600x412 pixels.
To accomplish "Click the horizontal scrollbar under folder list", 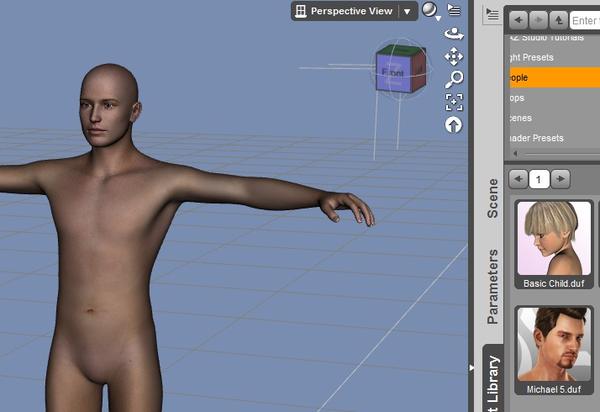I will [x=557, y=154].
